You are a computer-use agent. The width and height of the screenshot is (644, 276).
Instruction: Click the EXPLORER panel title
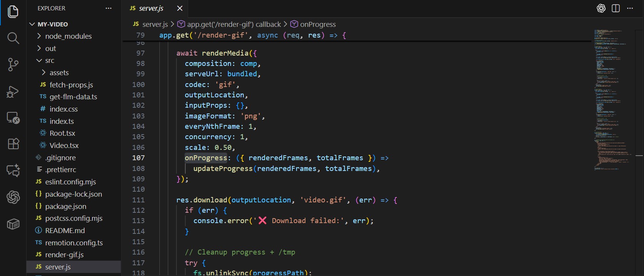pos(51,8)
